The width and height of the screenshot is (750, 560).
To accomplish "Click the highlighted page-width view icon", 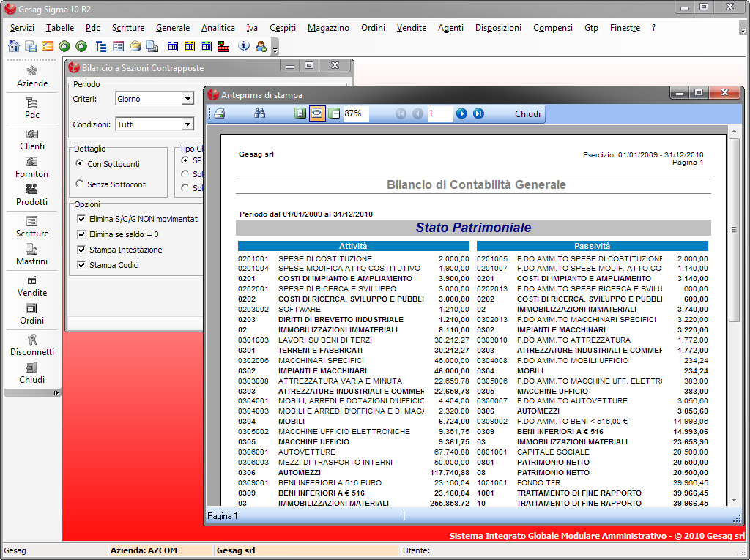I will click(x=316, y=113).
